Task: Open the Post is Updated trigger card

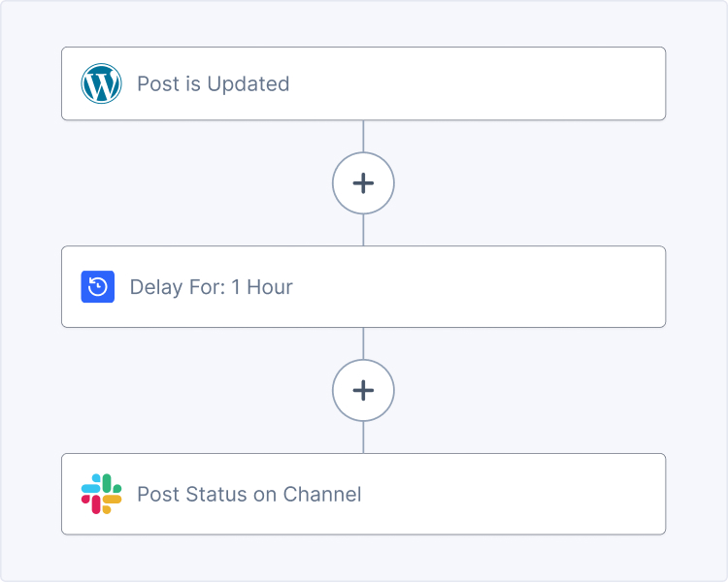Action: [364, 83]
